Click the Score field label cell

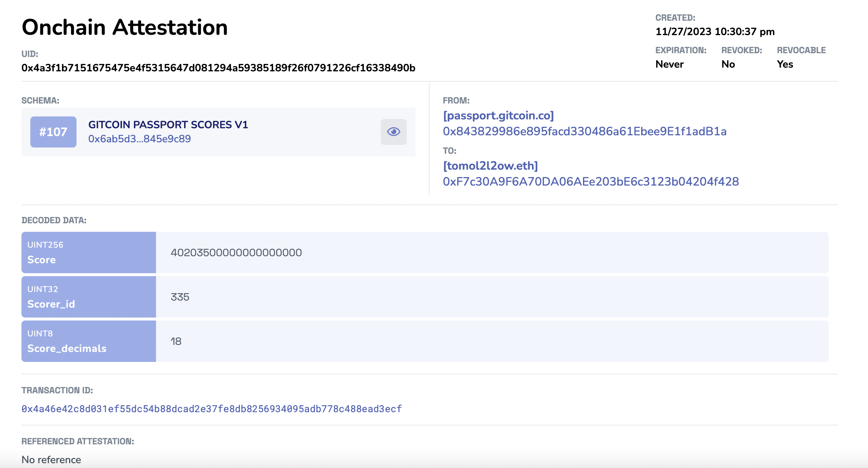tap(89, 252)
